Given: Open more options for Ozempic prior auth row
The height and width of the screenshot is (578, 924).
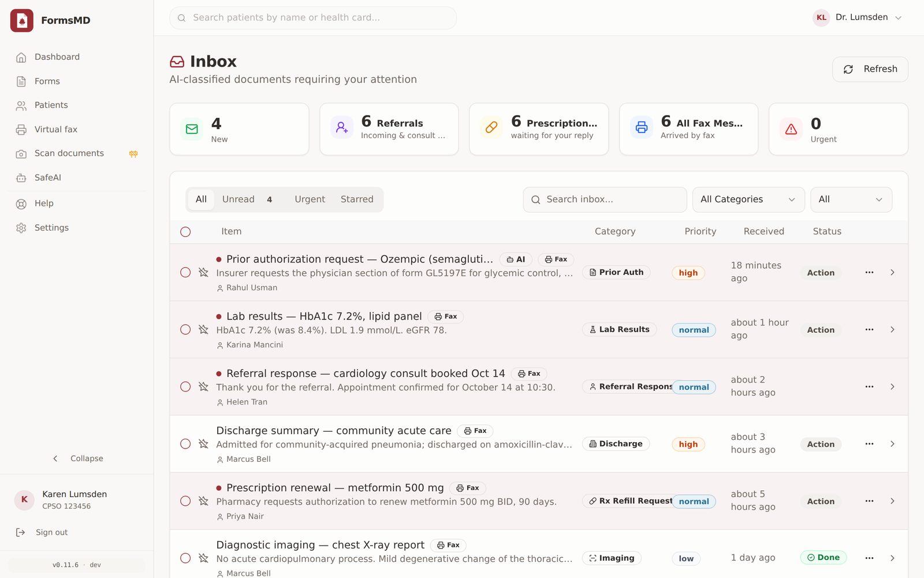Looking at the screenshot, I should coord(869,272).
